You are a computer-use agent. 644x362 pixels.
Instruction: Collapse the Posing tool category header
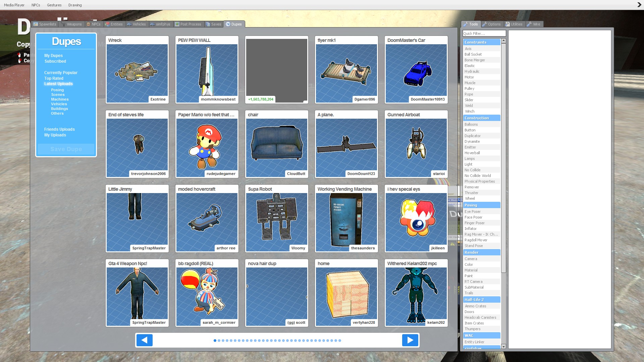coord(481,205)
